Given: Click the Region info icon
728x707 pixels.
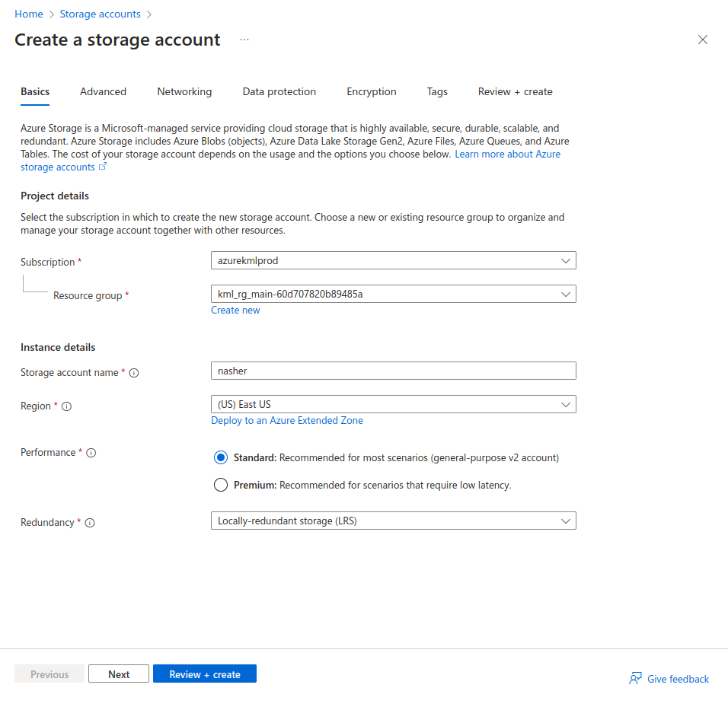Looking at the screenshot, I should [x=66, y=406].
